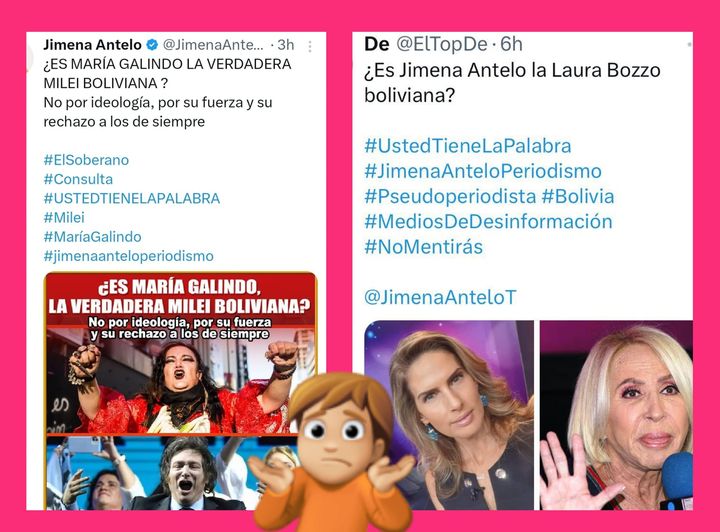
Task: Open the #MediosDeDesinformación hashtag
Action: (488, 222)
